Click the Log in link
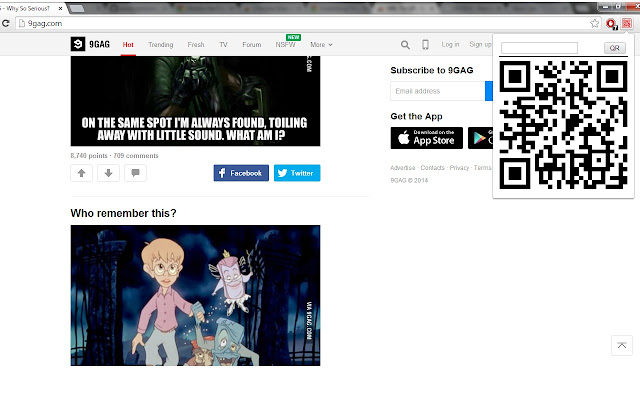This screenshot has height=400, width=640. (x=450, y=44)
